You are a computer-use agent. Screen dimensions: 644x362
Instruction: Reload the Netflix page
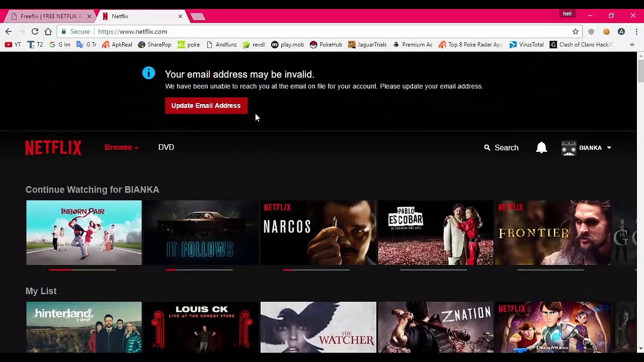pos(35,31)
